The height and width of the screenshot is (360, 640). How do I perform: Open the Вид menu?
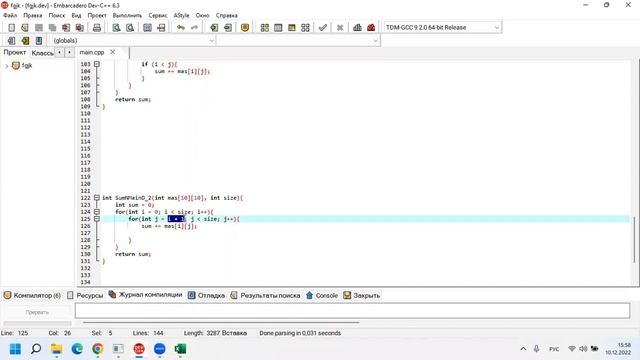(76, 15)
